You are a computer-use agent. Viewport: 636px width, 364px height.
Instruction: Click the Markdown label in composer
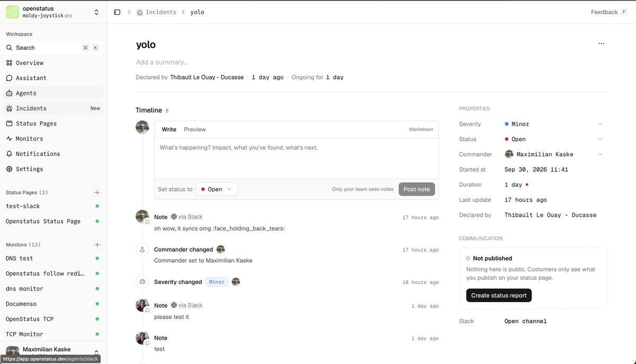click(421, 129)
